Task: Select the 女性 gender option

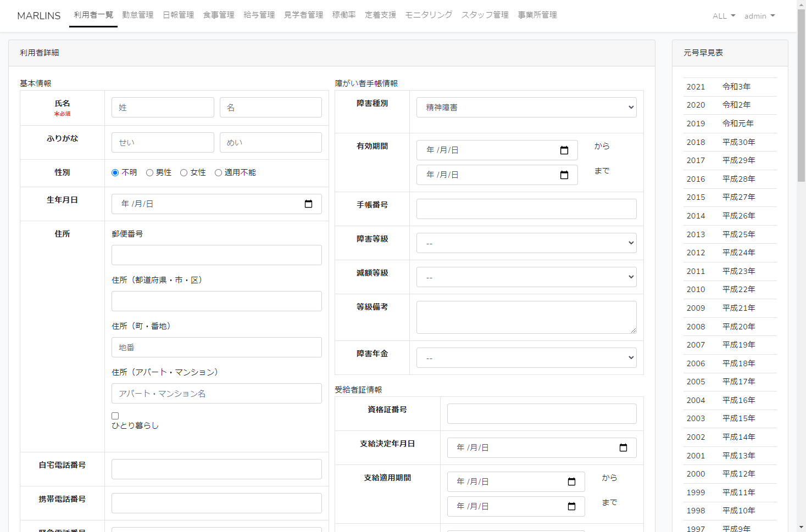Action: pyautogui.click(x=184, y=173)
